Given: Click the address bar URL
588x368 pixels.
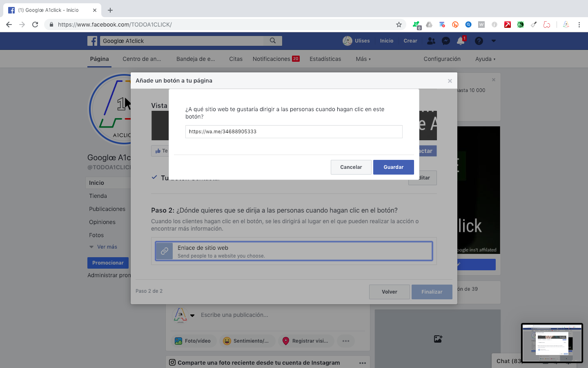Looking at the screenshot, I should point(115,25).
